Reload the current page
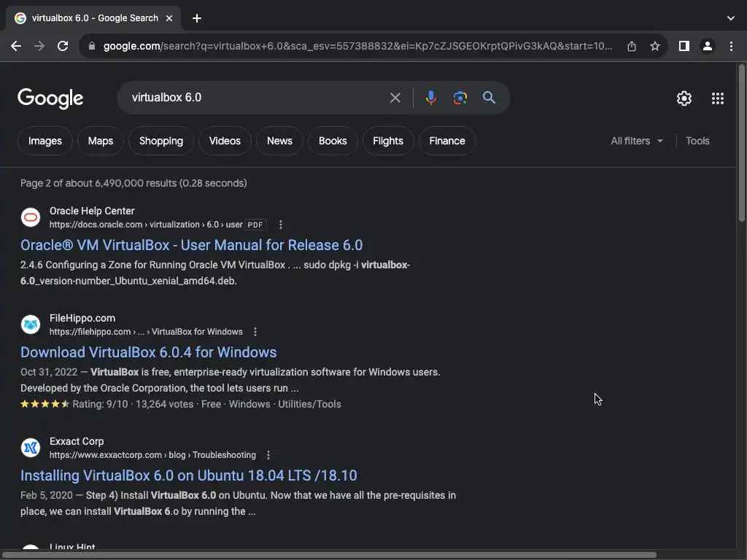 coord(63,46)
